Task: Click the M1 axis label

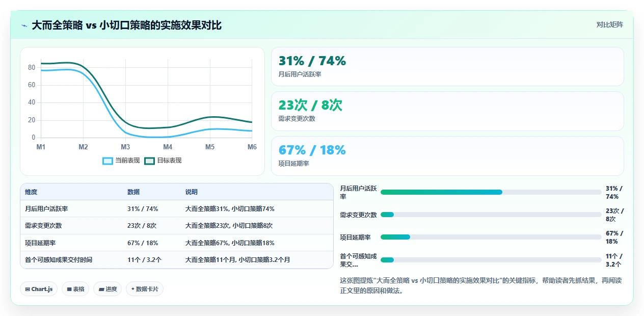Action: (41, 147)
